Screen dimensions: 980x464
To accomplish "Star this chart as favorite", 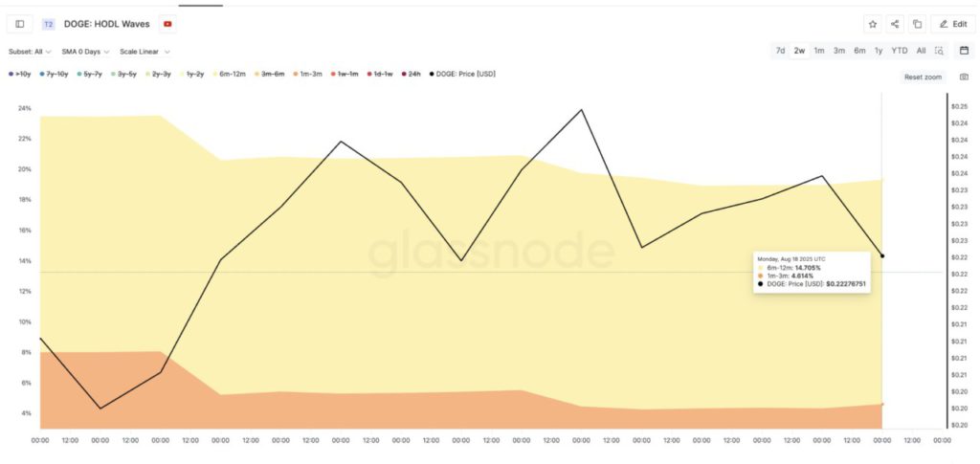I will click(x=872, y=24).
